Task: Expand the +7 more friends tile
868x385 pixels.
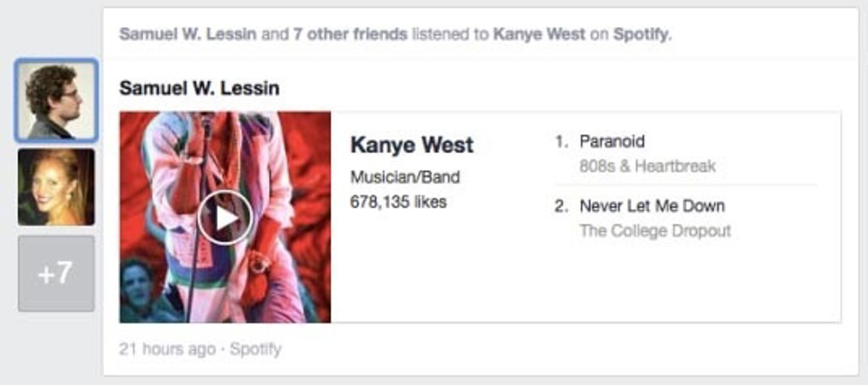Action: [56, 273]
